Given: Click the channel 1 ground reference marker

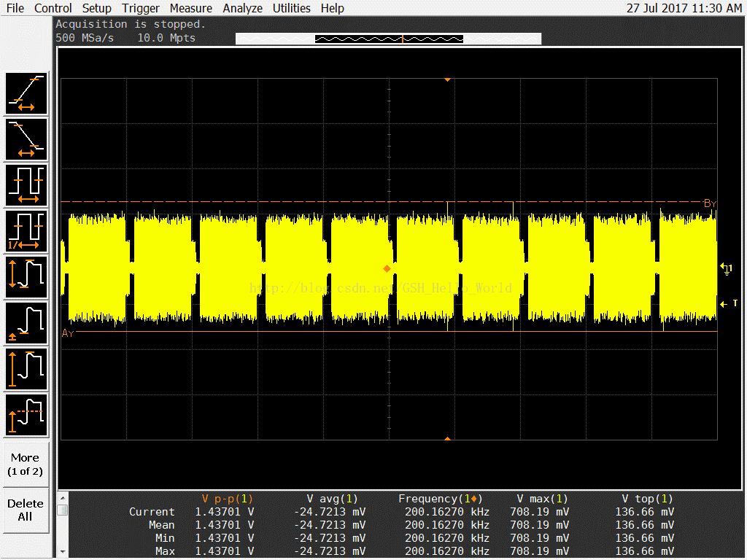Looking at the screenshot, I should coord(727,269).
